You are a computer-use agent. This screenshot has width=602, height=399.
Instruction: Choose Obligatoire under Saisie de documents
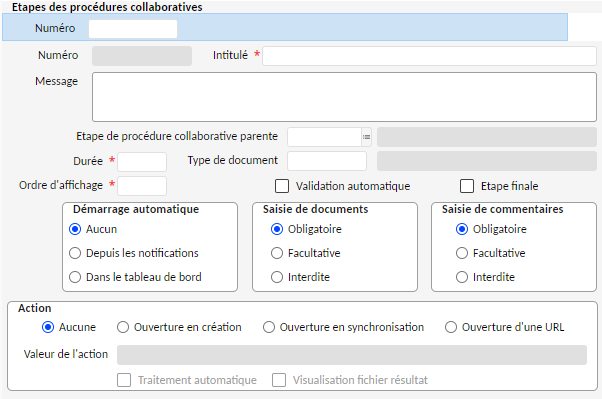click(277, 229)
